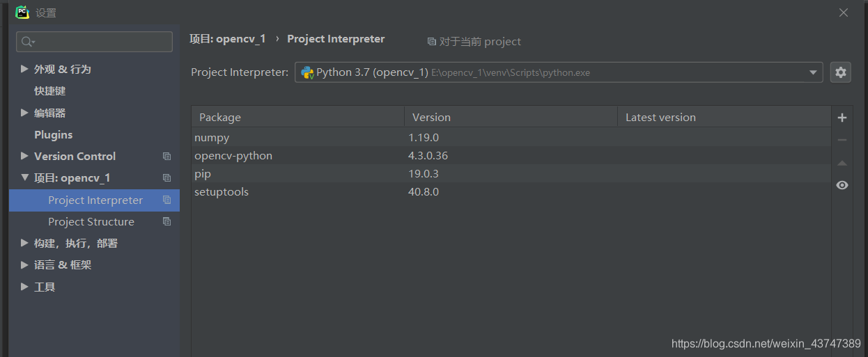Click the settings search input field
The height and width of the screenshot is (357, 868).
tap(101, 42)
